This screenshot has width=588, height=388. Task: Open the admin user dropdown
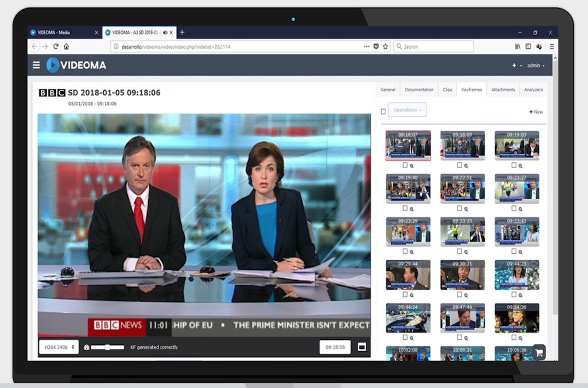click(x=536, y=65)
